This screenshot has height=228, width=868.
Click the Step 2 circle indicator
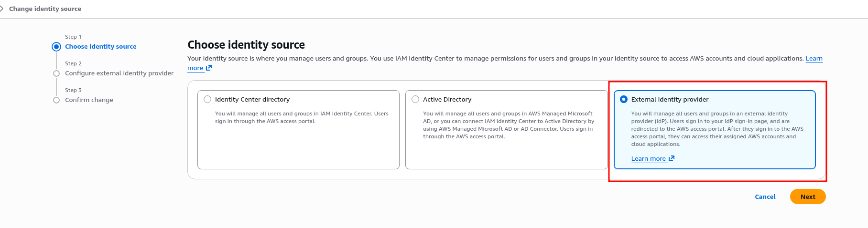[56, 73]
